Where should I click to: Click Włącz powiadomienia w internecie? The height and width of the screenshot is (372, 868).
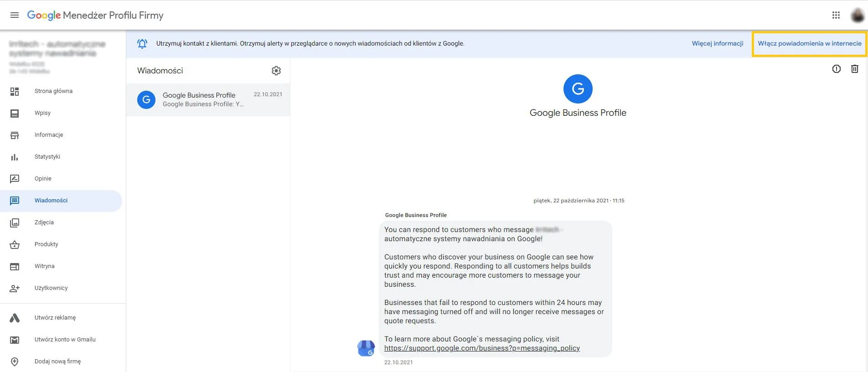809,44
